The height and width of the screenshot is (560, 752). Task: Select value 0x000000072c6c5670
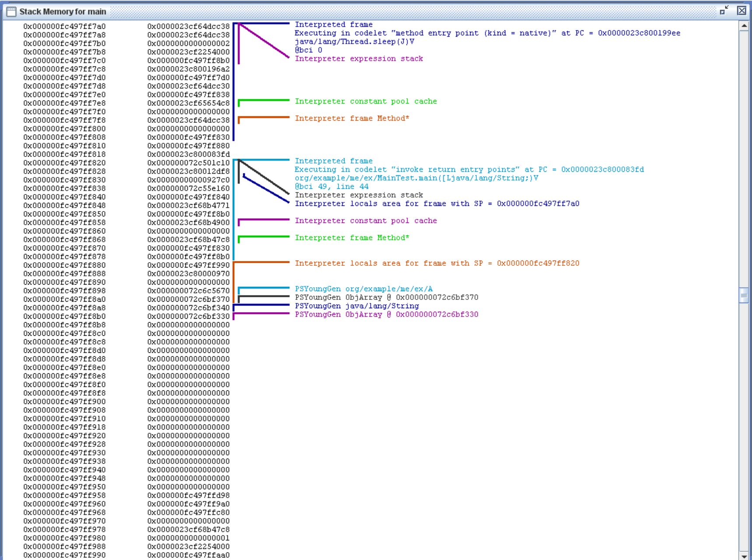188,291
